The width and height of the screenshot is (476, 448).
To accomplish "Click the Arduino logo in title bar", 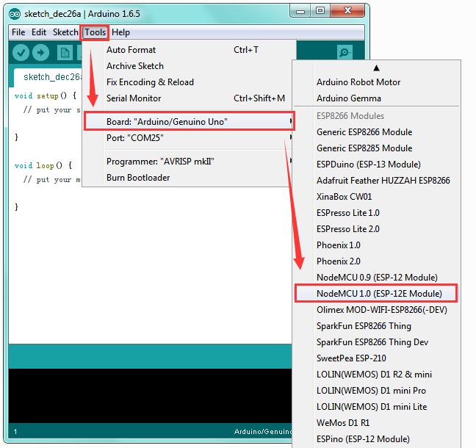I will [x=15, y=14].
